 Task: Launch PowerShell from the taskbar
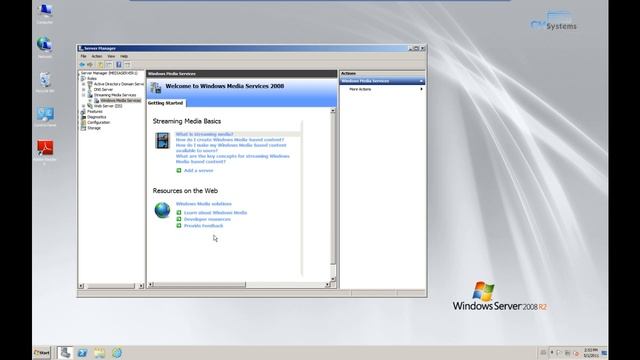(82, 353)
